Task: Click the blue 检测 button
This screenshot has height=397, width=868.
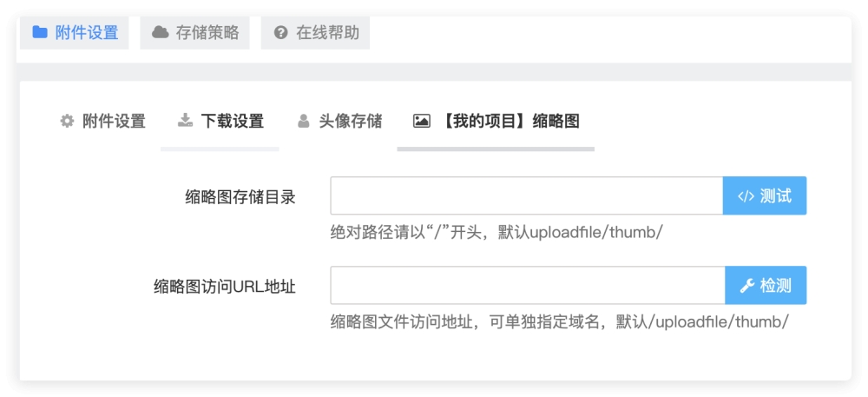Action: click(x=766, y=285)
